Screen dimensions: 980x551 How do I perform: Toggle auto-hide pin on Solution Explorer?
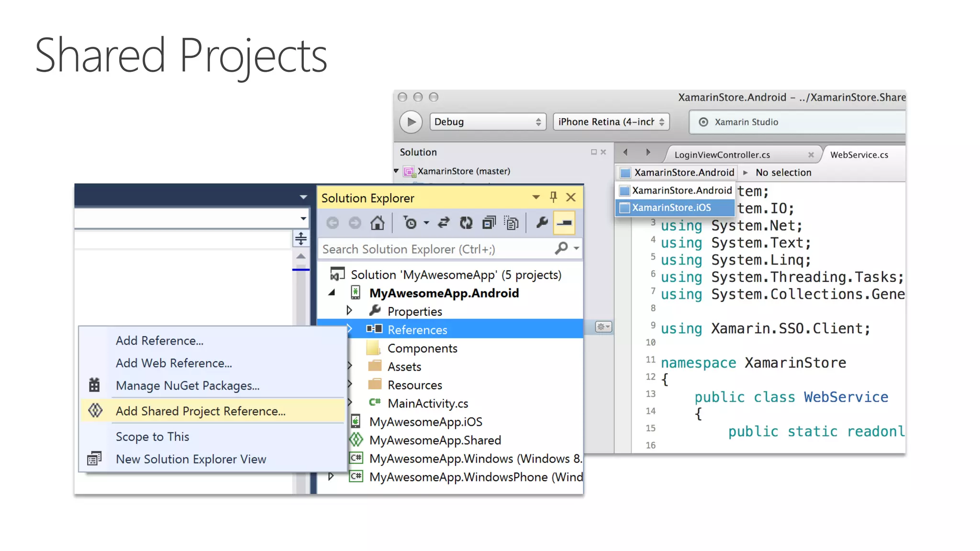click(x=553, y=197)
